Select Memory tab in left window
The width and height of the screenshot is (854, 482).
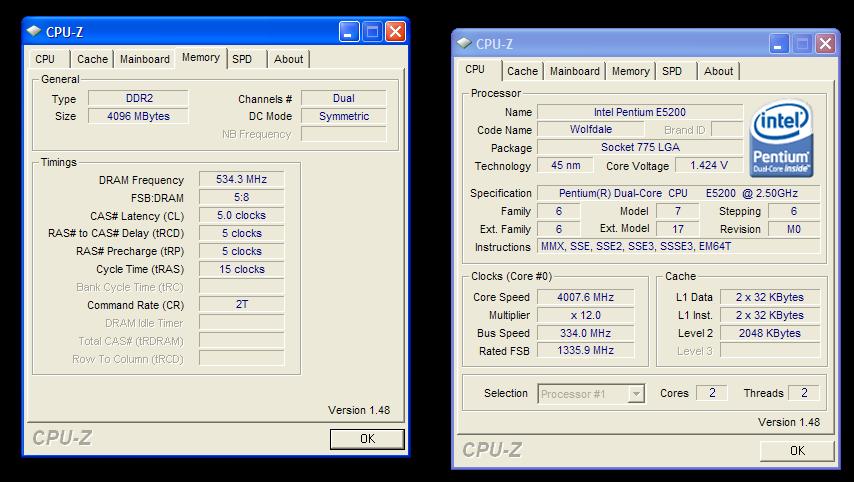pos(201,58)
